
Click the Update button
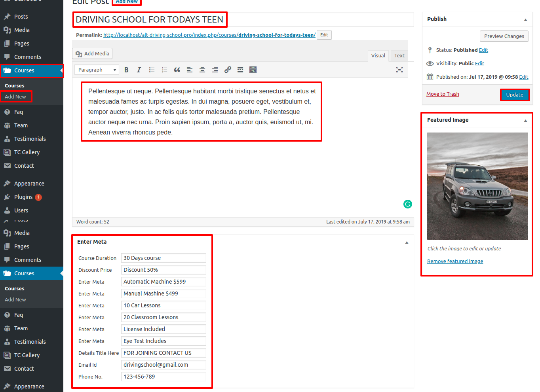pyautogui.click(x=515, y=95)
